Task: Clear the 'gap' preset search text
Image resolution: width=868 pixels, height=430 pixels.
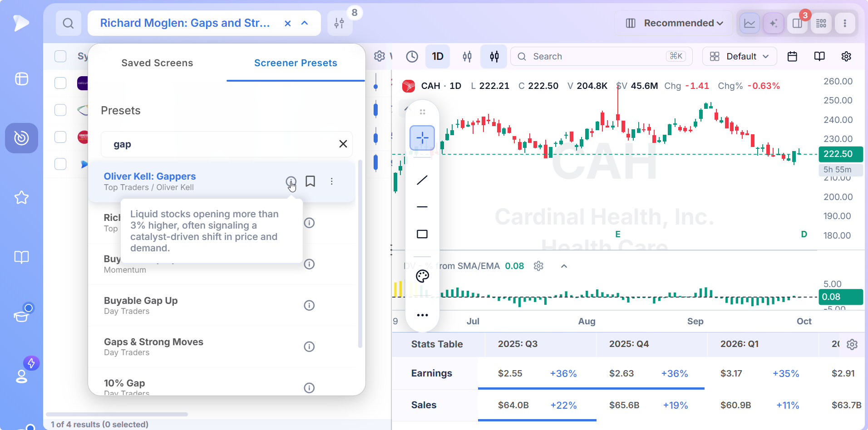Action: pos(343,144)
